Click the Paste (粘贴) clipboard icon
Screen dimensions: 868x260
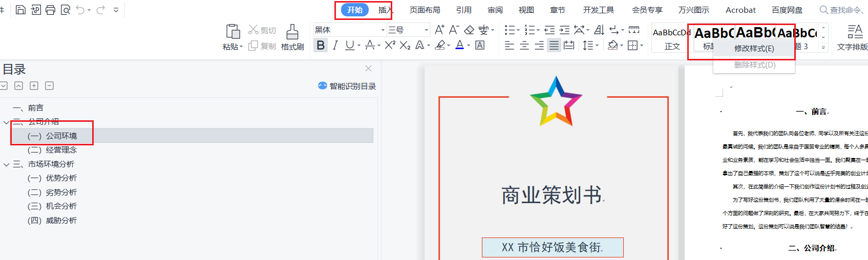(233, 32)
